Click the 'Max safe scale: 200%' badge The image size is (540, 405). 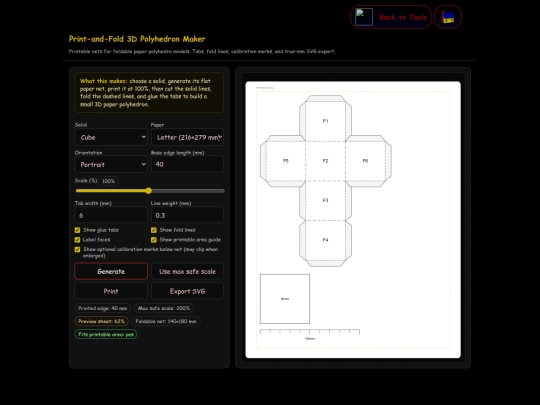164,308
